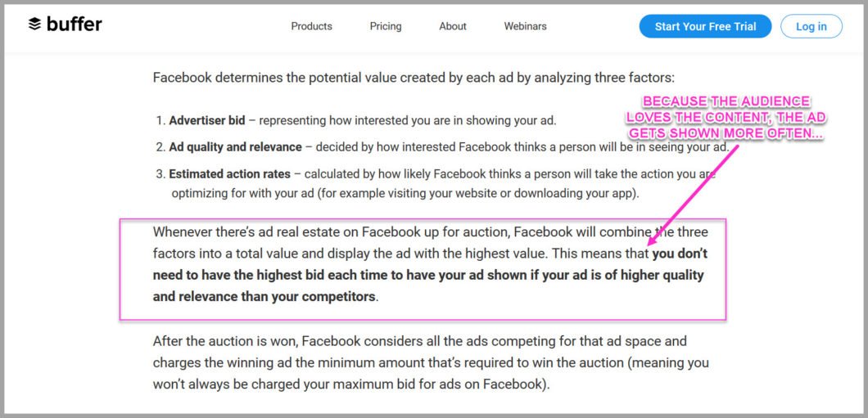Screen dimensions: 868x418
Task: Click the Buffer stacked-layers logo icon
Action: (35, 25)
